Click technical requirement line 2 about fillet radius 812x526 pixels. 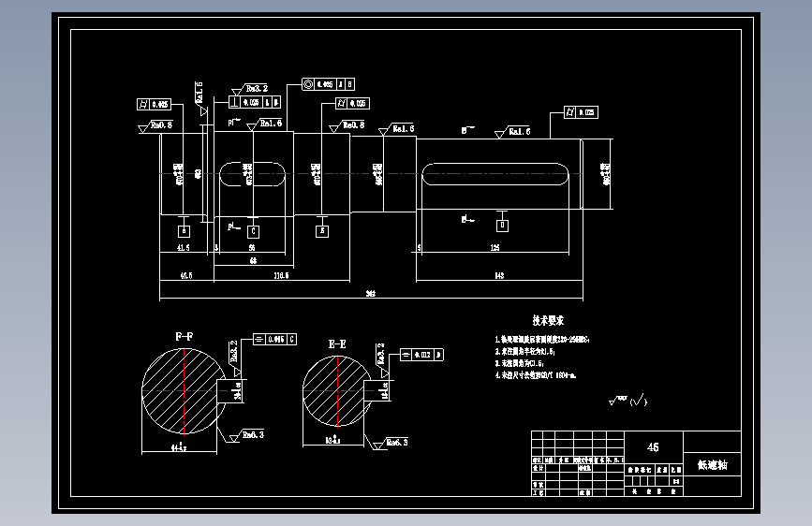[x=524, y=352]
